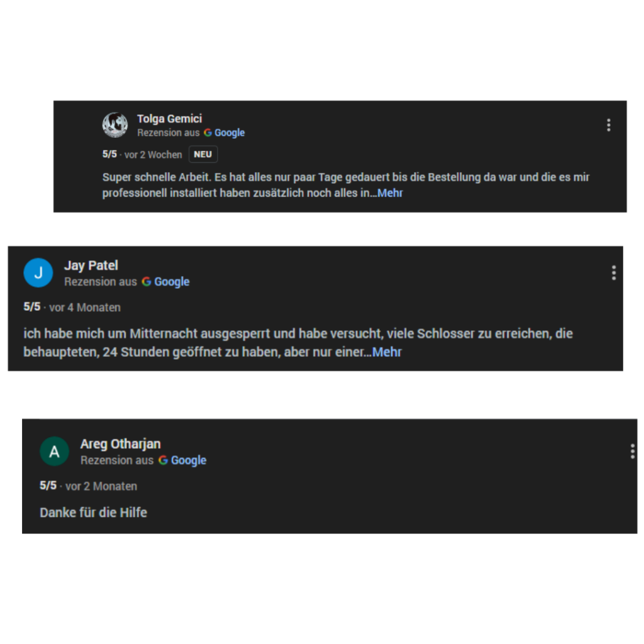This screenshot has width=644, height=644.
Task: Click the reviewer name Tolga Gemici
Action: [169, 119]
